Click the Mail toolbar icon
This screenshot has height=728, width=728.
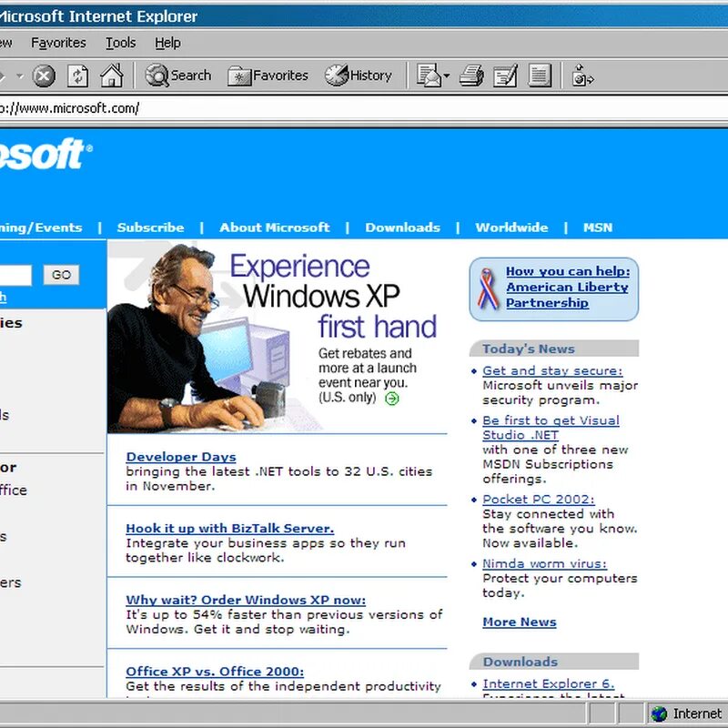(428, 76)
